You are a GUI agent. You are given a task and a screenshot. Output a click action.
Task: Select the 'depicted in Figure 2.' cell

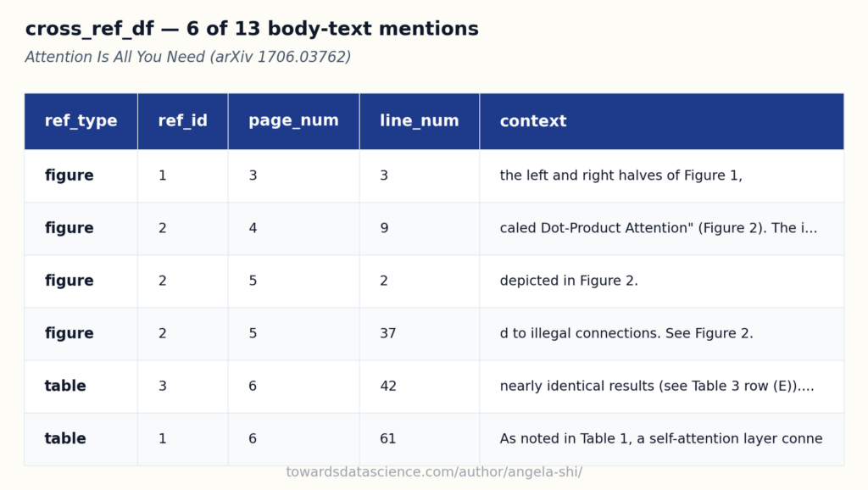661,281
